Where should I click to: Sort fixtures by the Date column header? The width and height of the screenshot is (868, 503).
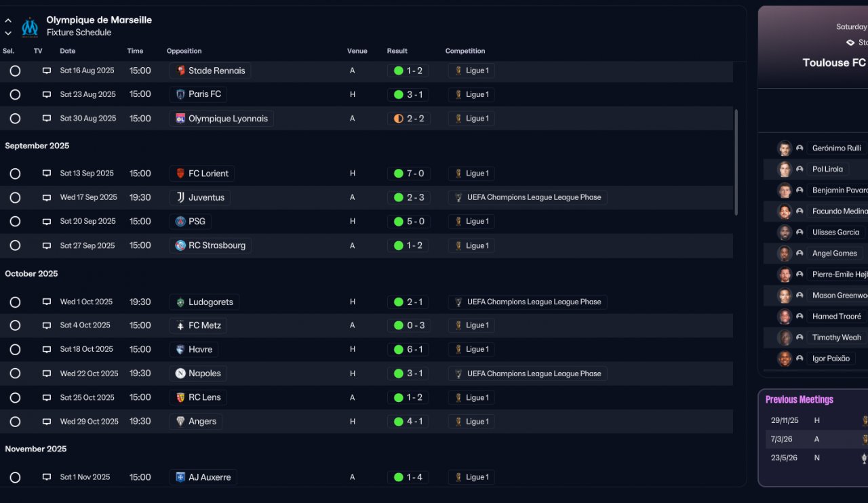[68, 51]
